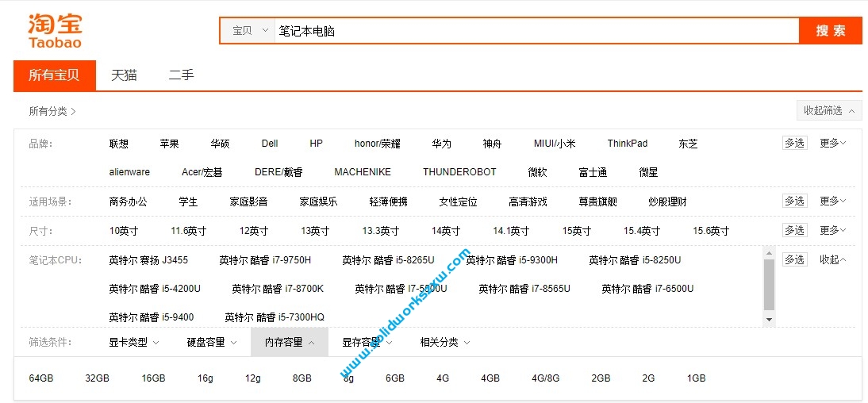Expand 更多 in the 适用场景 row
The image size is (868, 403).
coord(832,201)
